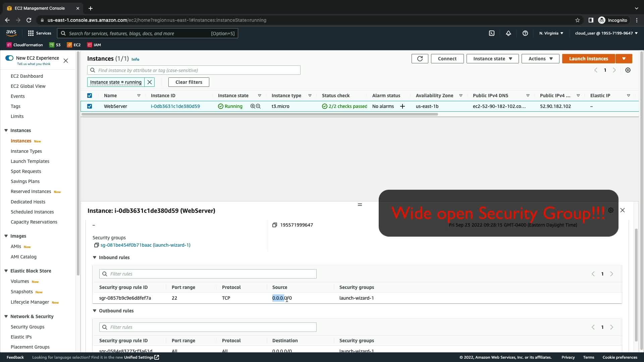Image resolution: width=644 pixels, height=362 pixels.
Task: Open table preferences gear icon
Action: click(628, 70)
